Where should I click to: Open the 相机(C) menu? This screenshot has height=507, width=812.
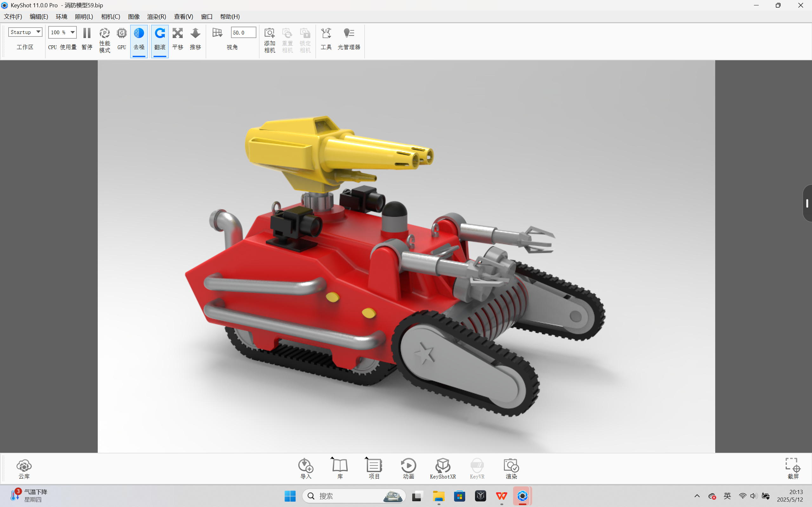[x=110, y=17]
